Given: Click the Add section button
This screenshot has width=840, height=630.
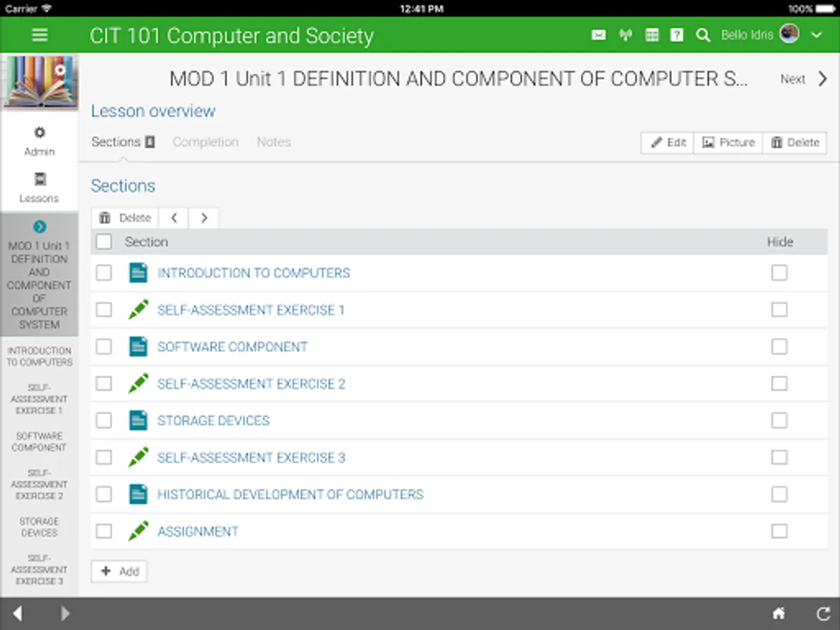Looking at the screenshot, I should click(x=119, y=571).
